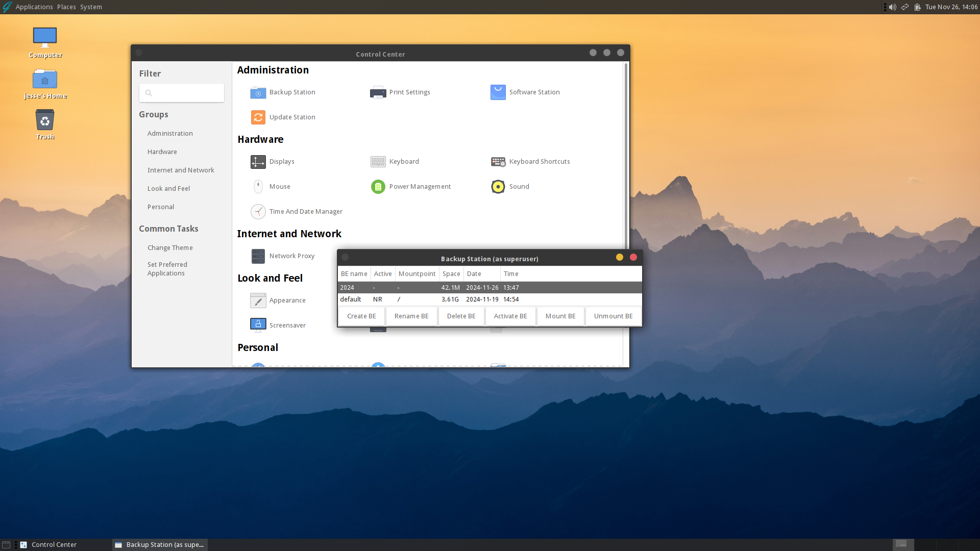Open Trash desktop icon
Viewport: 980px width, 551px height.
(x=45, y=124)
